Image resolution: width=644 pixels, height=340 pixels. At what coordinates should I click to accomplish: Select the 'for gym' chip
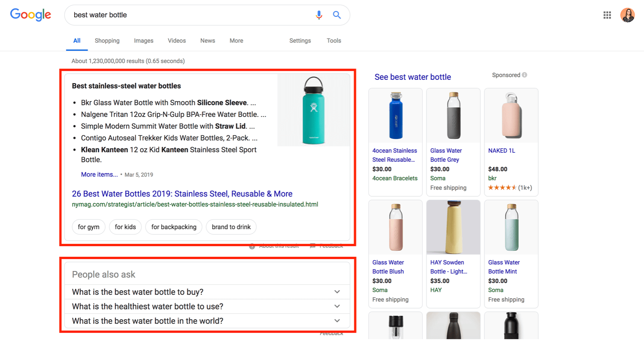pyautogui.click(x=89, y=227)
